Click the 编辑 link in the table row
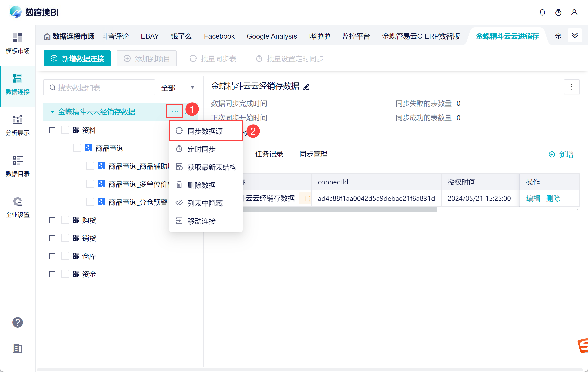Viewport: 588px width, 372px height. (533, 198)
